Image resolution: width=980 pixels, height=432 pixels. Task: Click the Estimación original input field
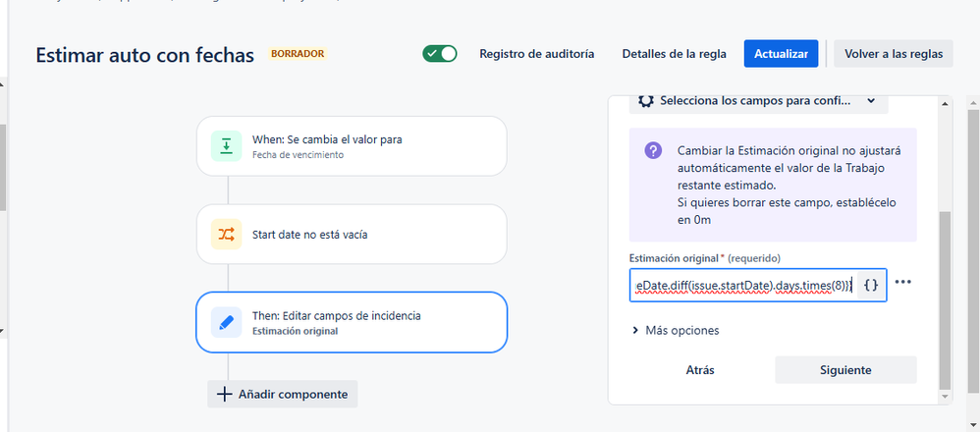[x=741, y=285]
